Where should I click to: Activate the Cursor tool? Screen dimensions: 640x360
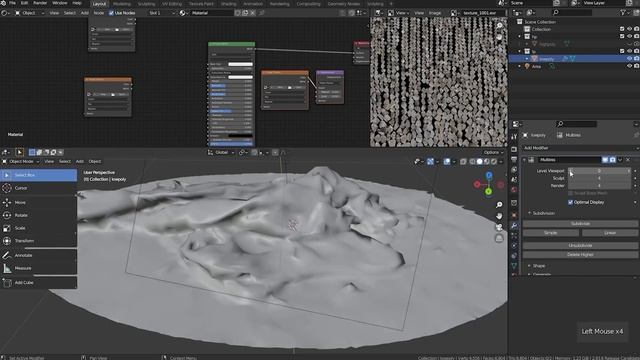[x=38, y=188]
